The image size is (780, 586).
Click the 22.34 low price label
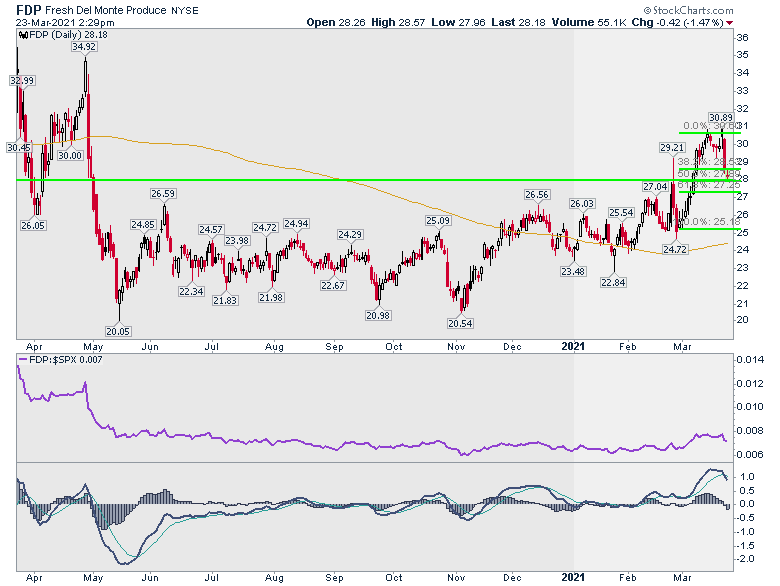pos(192,291)
